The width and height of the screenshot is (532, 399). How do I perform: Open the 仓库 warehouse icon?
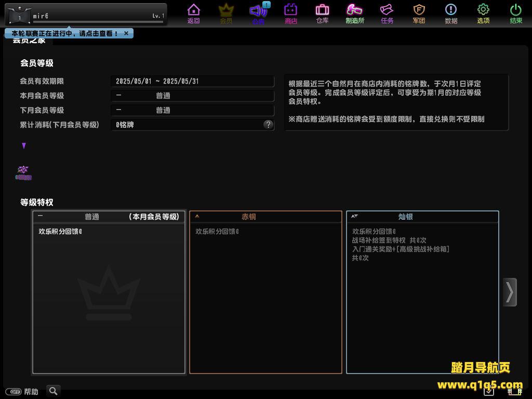322,13
